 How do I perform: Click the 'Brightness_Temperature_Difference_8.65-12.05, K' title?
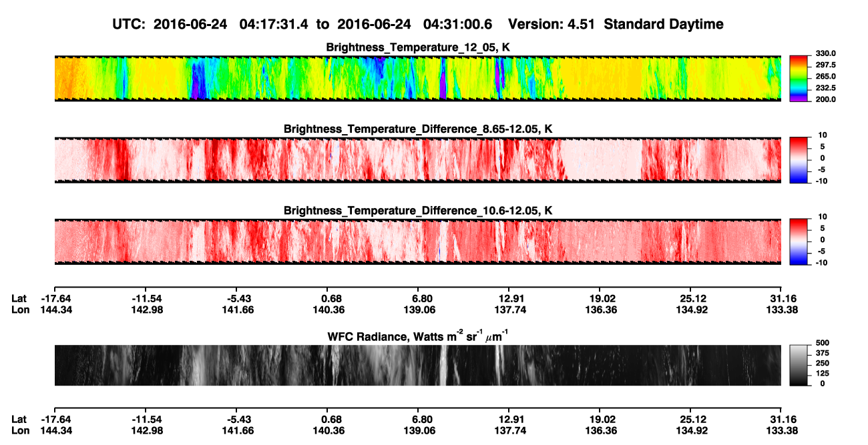pos(419,129)
